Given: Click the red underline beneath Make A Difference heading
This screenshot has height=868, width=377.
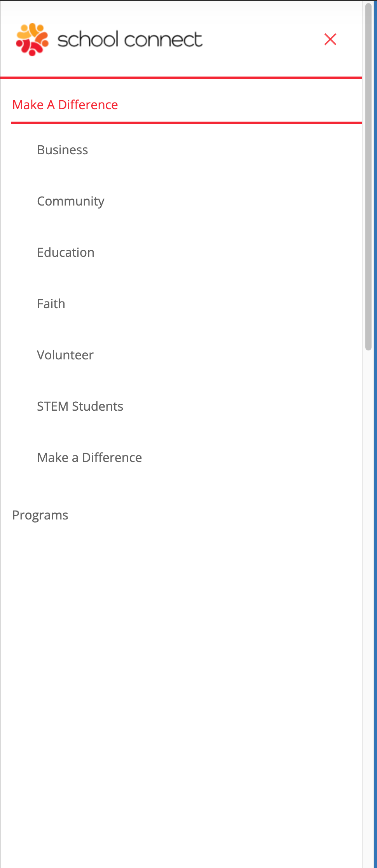Looking at the screenshot, I should 187,123.
